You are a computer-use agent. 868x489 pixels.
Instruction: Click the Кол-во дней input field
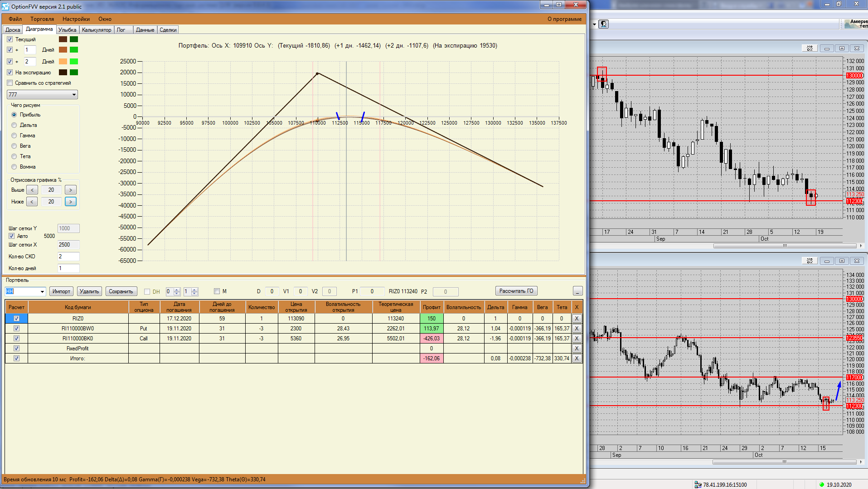click(x=68, y=268)
